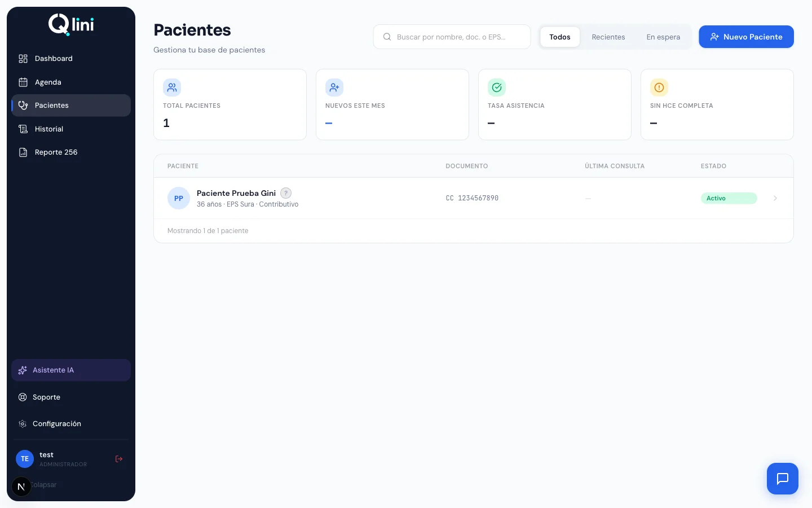Viewport: 812px width, 508px height.
Task: Expand patient row with the right chevron
Action: 775,198
